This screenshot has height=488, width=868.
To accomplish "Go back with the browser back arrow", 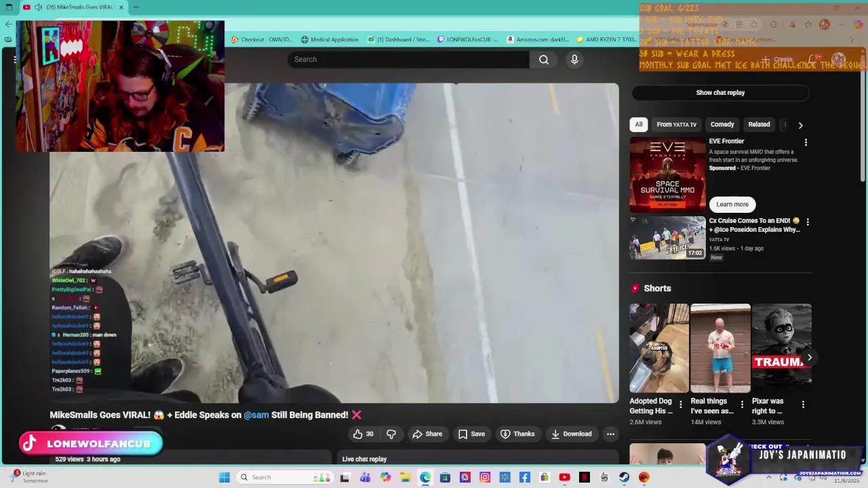I will tap(8, 24).
